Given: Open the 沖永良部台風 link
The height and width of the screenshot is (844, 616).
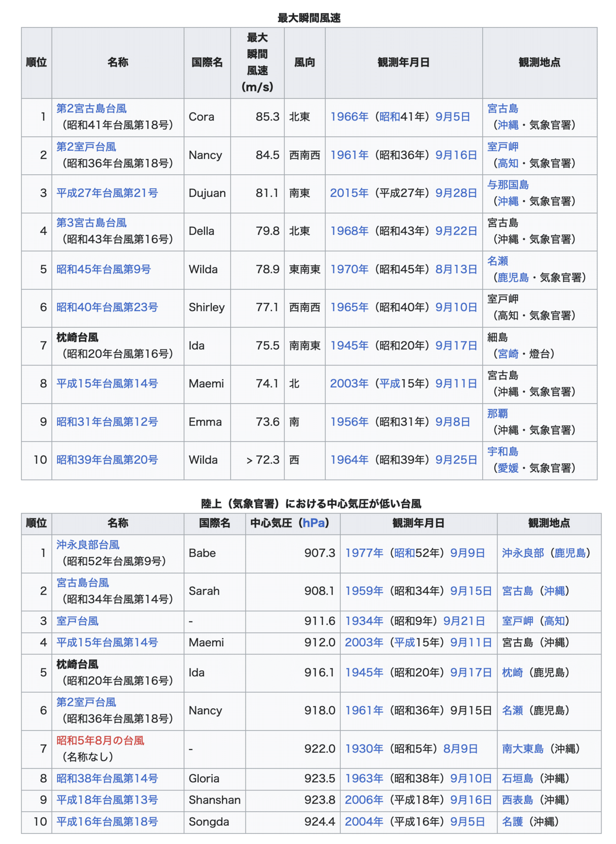Looking at the screenshot, I should click(x=88, y=545).
